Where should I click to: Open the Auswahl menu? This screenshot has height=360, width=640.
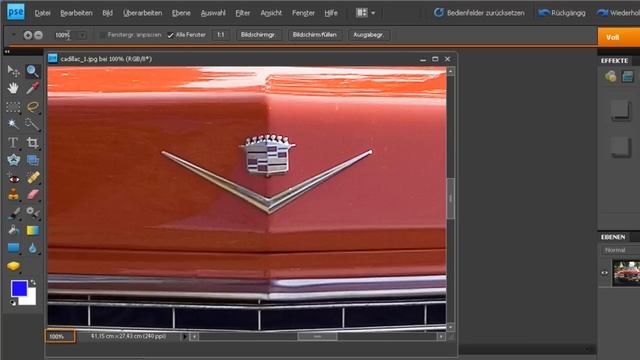[x=213, y=13]
